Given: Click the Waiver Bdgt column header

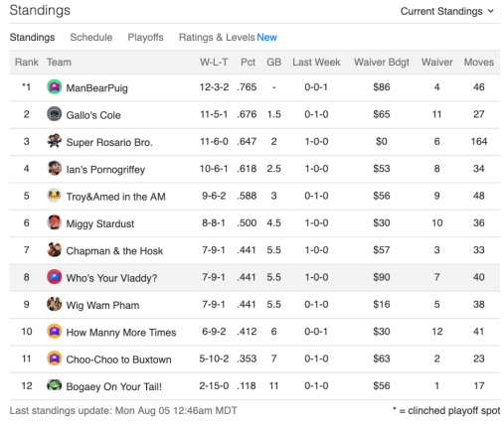Looking at the screenshot, I should 382,63.
